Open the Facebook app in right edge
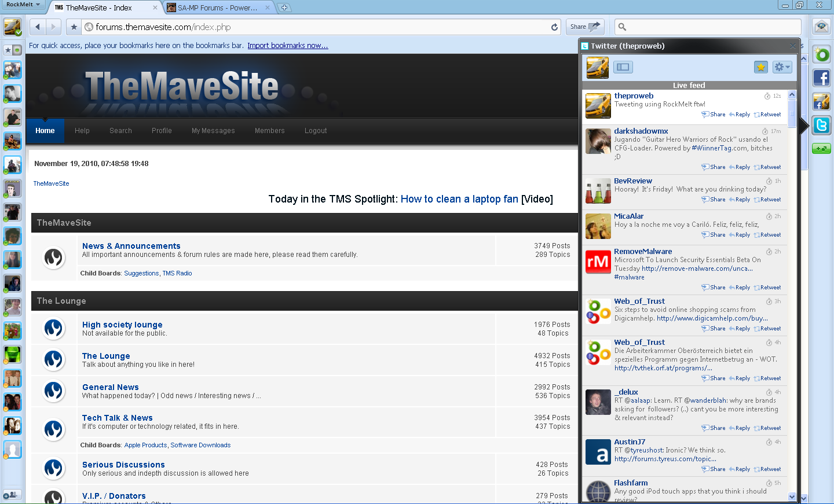This screenshot has width=834, height=504. pyautogui.click(x=821, y=78)
